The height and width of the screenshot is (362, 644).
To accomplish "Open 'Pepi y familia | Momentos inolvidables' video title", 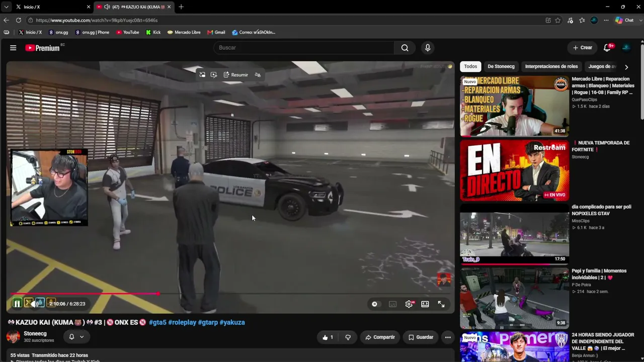I will (599, 274).
